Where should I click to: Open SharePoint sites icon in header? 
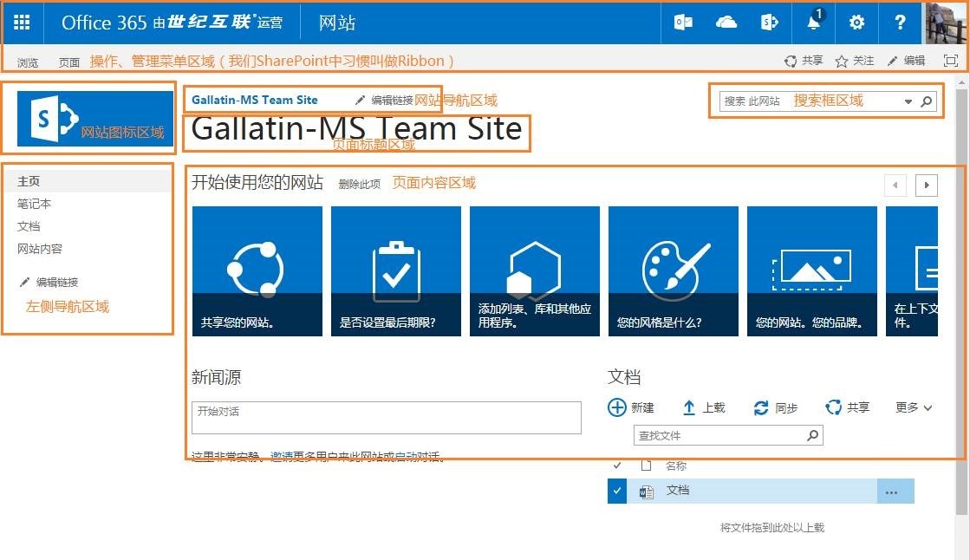[769, 23]
